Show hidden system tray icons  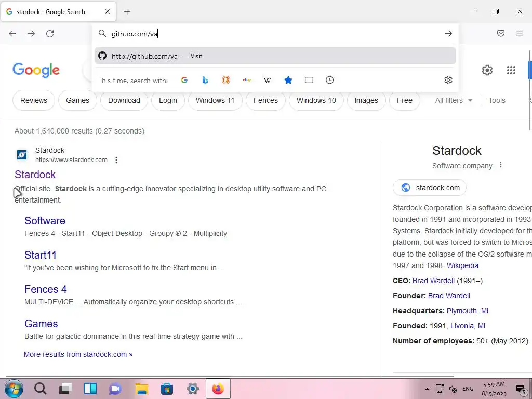click(427, 389)
